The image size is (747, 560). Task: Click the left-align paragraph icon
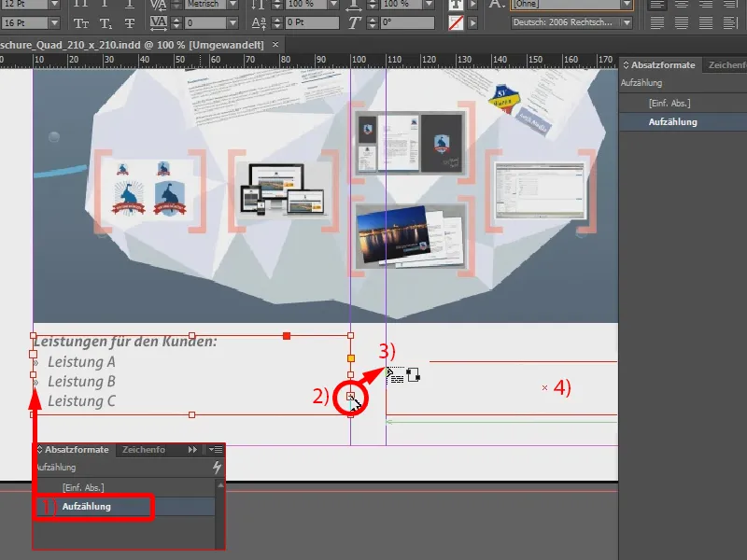click(x=657, y=6)
